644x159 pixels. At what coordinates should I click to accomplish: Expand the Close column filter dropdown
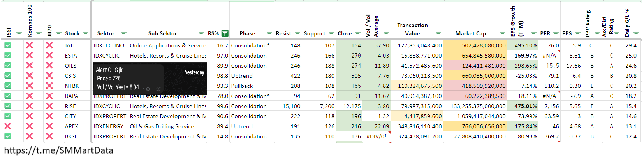[358, 33]
